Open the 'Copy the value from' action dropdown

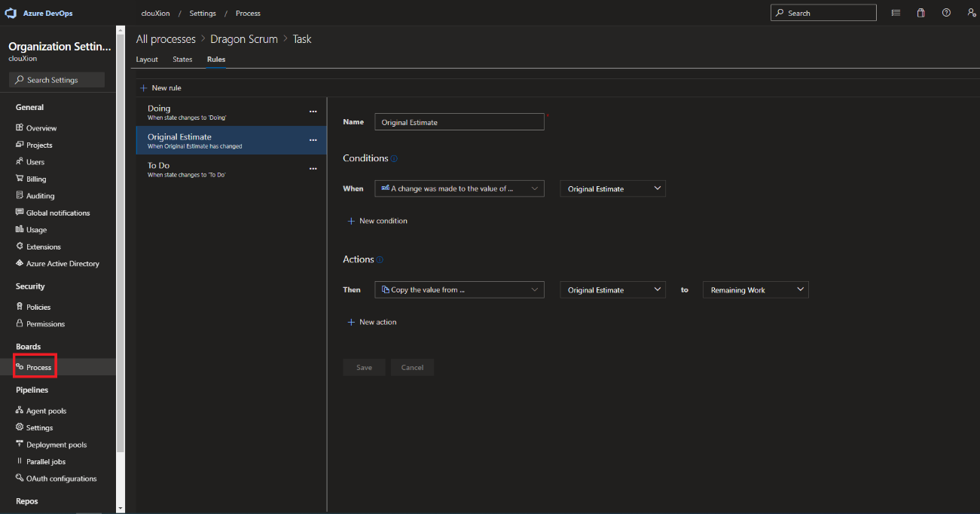click(x=459, y=289)
